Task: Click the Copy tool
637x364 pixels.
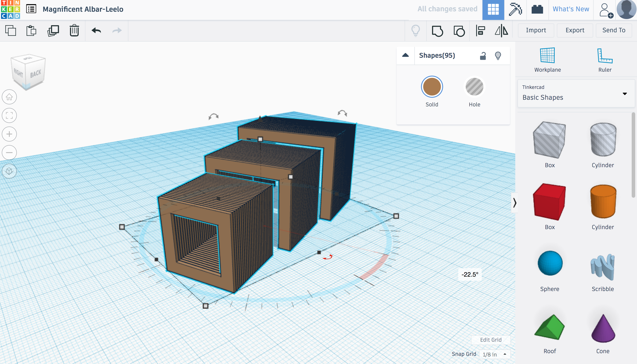Action: coord(11,31)
